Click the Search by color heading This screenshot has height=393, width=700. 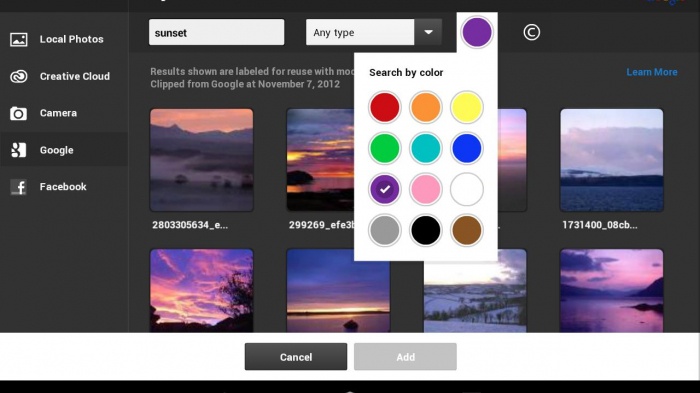406,72
